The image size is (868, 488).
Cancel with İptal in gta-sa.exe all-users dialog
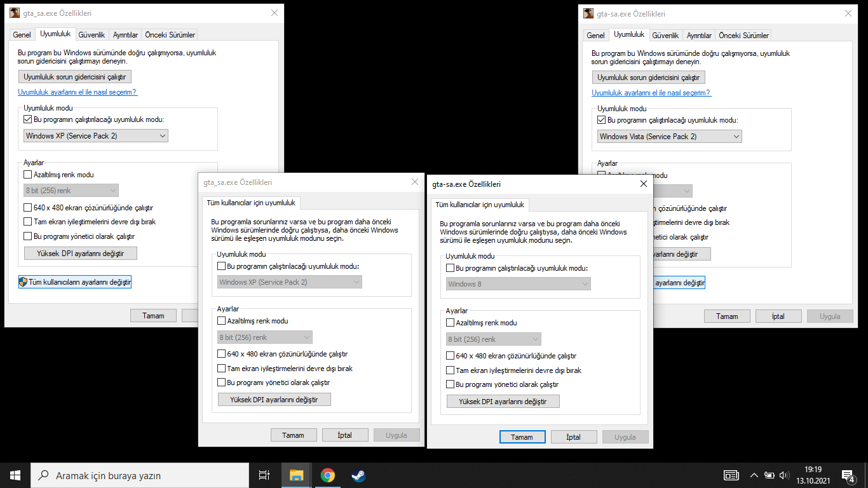coord(574,437)
